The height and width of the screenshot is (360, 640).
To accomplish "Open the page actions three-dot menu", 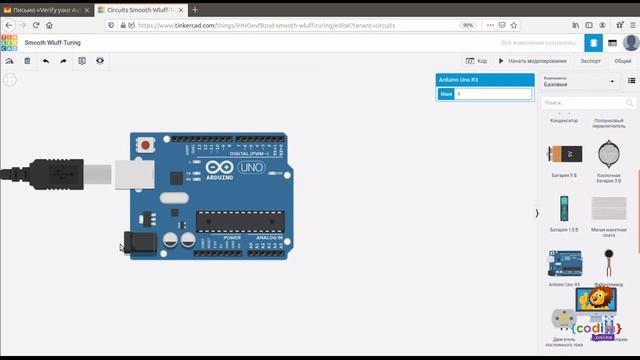I will pos(490,25).
